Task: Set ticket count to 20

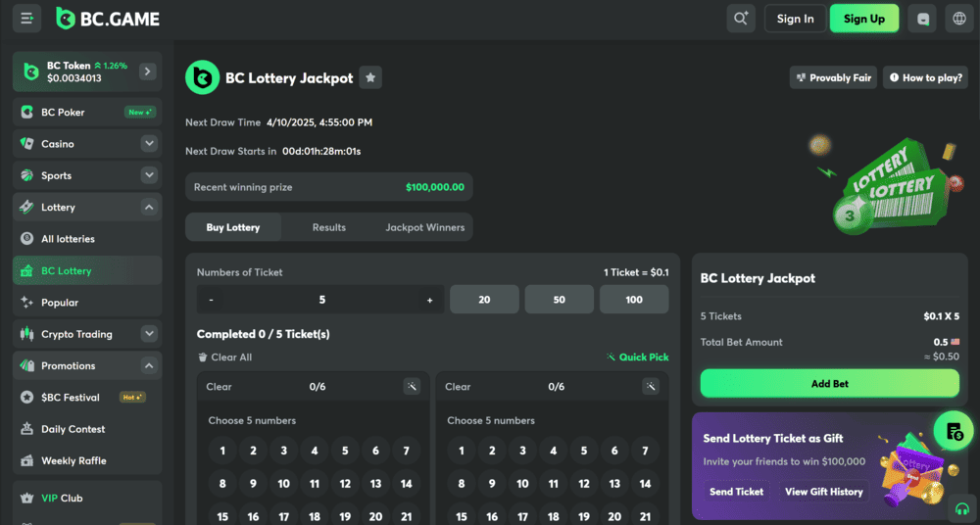Action: (484, 300)
